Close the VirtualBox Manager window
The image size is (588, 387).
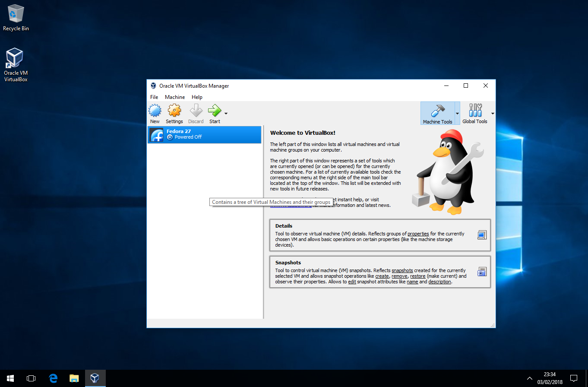pyautogui.click(x=486, y=86)
